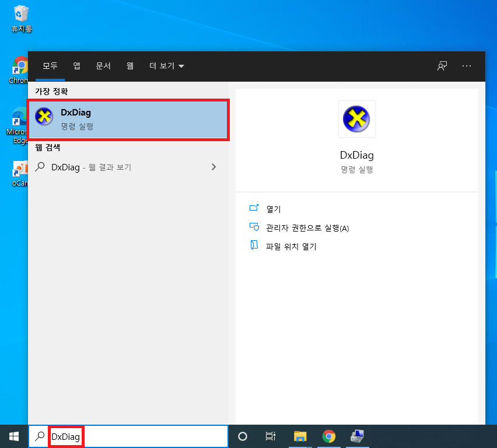
Task: Click the large DxDiag icon in preview pane
Action: click(356, 119)
